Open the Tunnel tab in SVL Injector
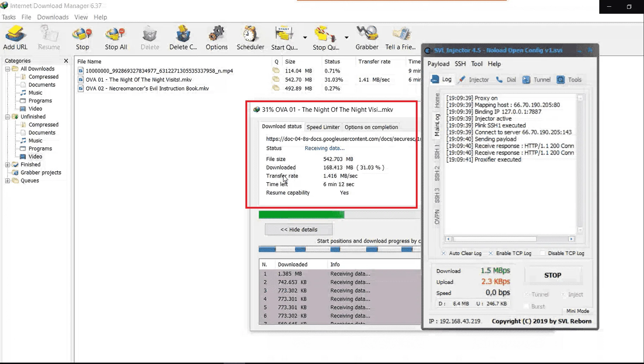Image resolution: width=644 pixels, height=364 pixels. pos(536,80)
